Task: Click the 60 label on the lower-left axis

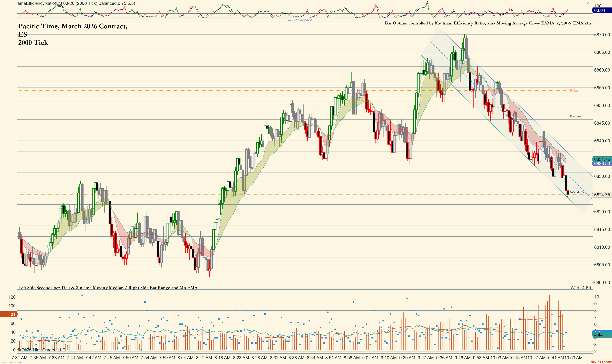Action: coord(13,323)
